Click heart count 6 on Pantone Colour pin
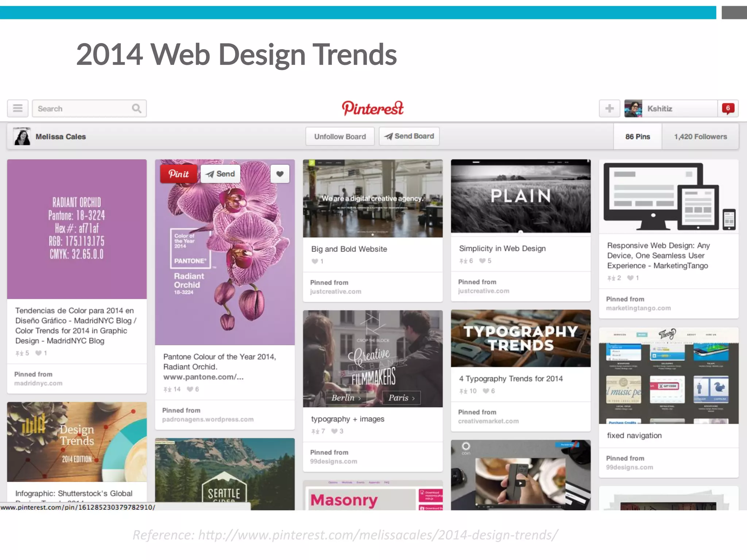This screenshot has height=560, width=747. tap(193, 389)
